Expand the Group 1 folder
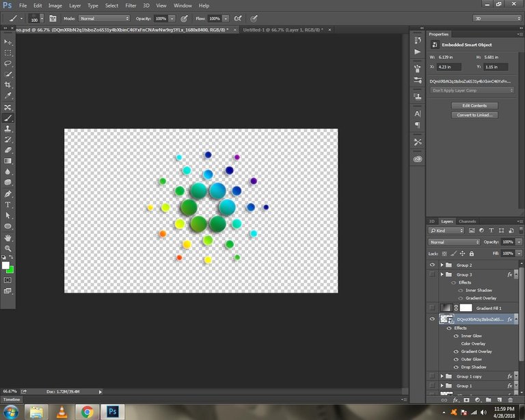Image resolution: width=525 pixels, height=420 pixels. tap(442, 386)
